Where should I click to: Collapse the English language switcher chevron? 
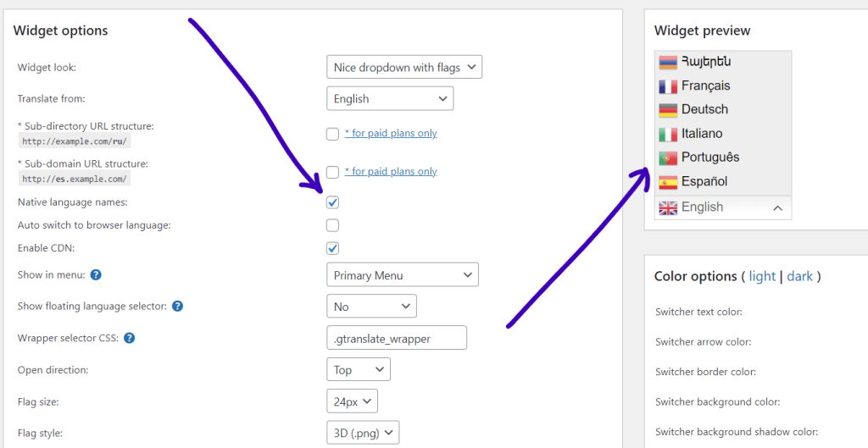(x=778, y=208)
